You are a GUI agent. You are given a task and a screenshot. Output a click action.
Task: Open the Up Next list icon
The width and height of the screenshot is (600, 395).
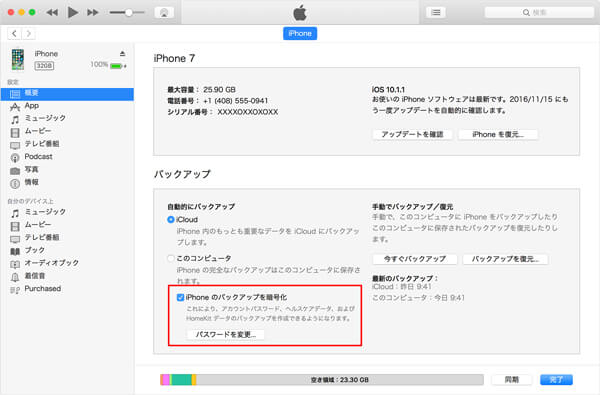point(435,13)
